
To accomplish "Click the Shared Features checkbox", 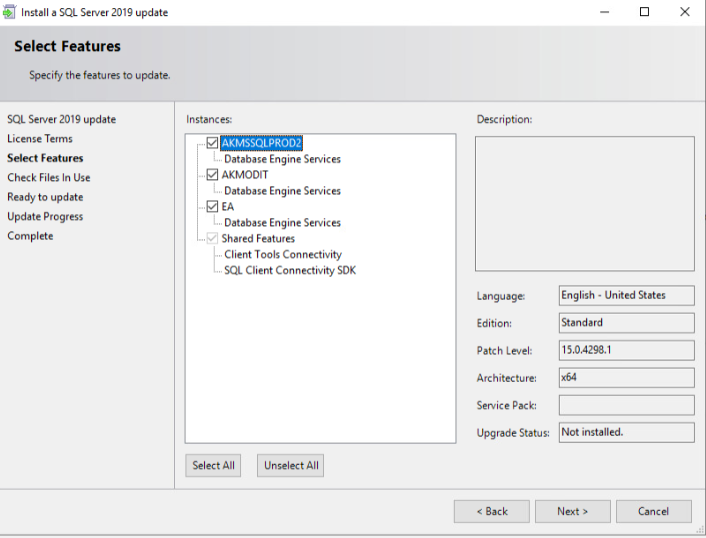I will (212, 239).
